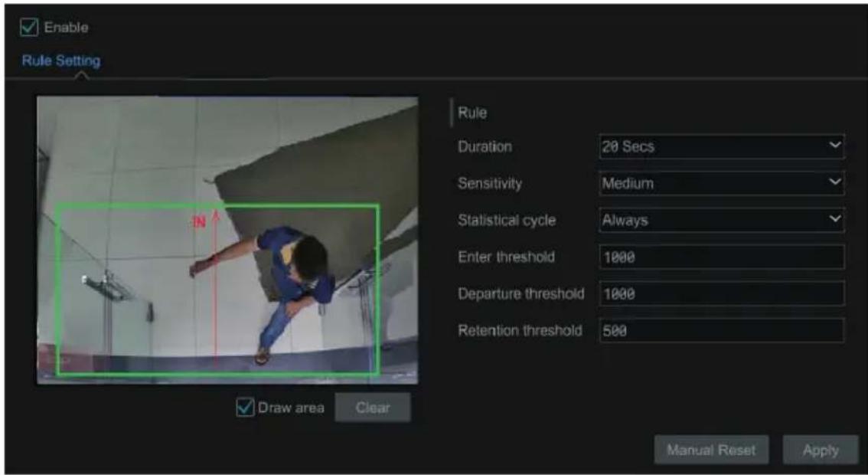The image size is (868, 475).
Task: Open the Duration dropdown showing 20 Secs
Action: (x=721, y=146)
